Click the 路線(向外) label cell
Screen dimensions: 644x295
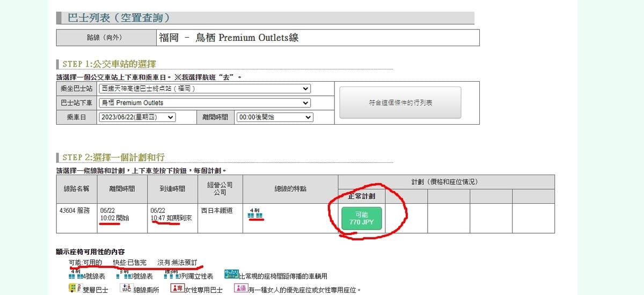pos(106,38)
